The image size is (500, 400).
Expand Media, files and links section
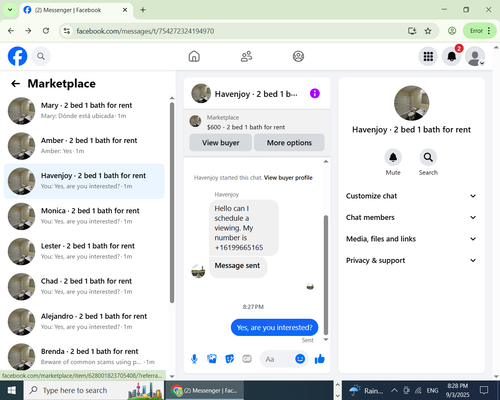(411, 239)
